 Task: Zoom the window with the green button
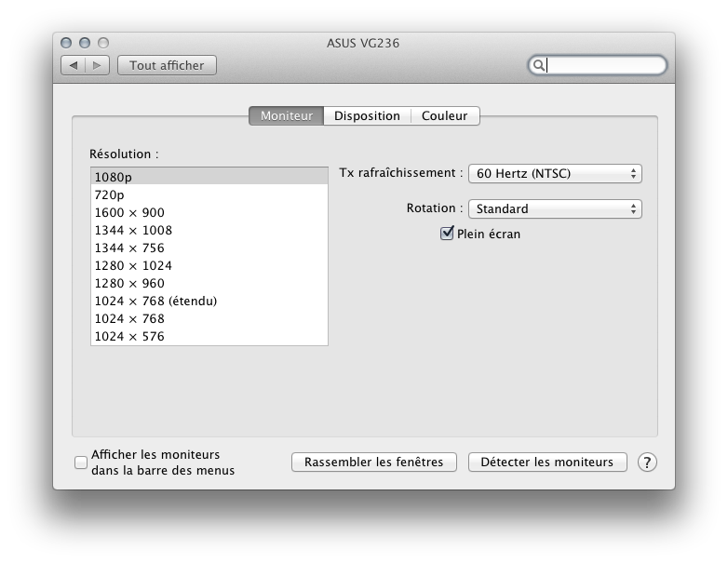103,43
